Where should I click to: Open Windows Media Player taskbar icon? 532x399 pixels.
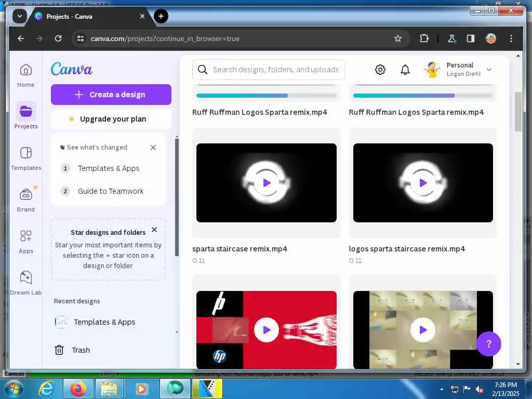pyautogui.click(x=141, y=389)
